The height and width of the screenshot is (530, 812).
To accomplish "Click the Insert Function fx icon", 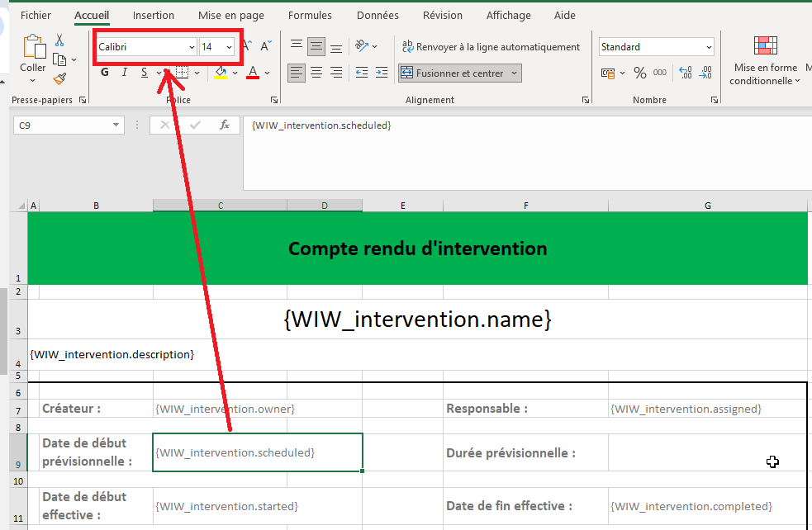I will 224,125.
